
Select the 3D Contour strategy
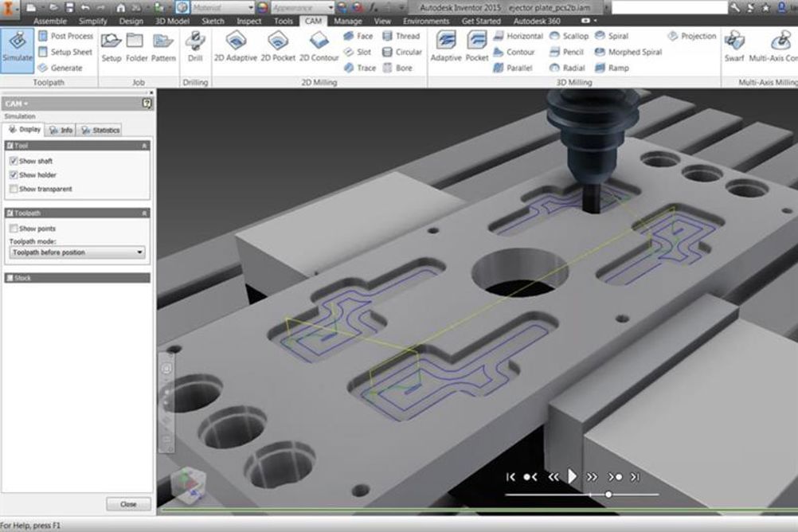coord(514,52)
